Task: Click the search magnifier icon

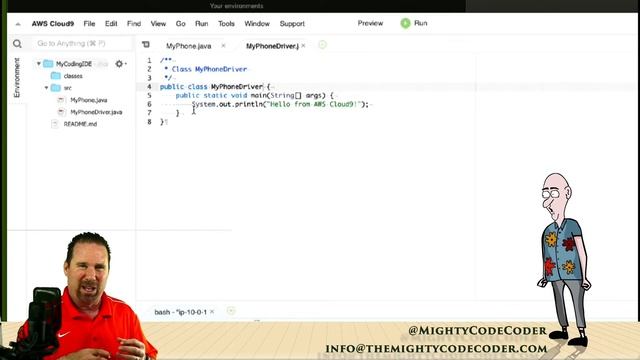Action: tap(17, 44)
